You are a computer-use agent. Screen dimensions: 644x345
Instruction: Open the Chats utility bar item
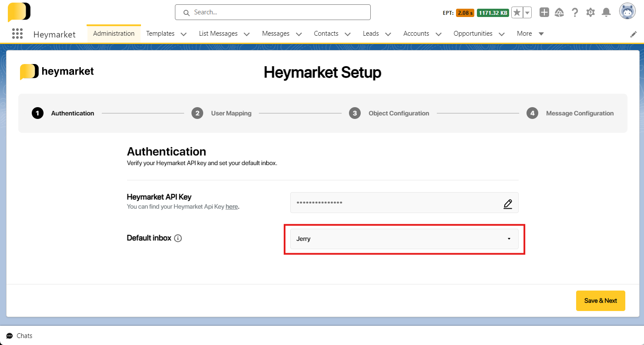pos(20,336)
